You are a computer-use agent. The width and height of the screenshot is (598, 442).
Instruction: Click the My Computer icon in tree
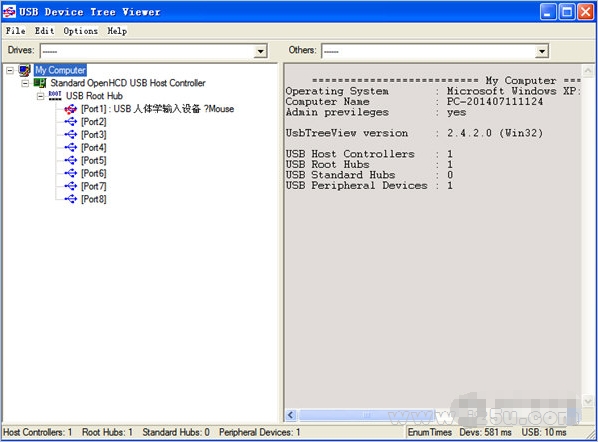(24, 70)
